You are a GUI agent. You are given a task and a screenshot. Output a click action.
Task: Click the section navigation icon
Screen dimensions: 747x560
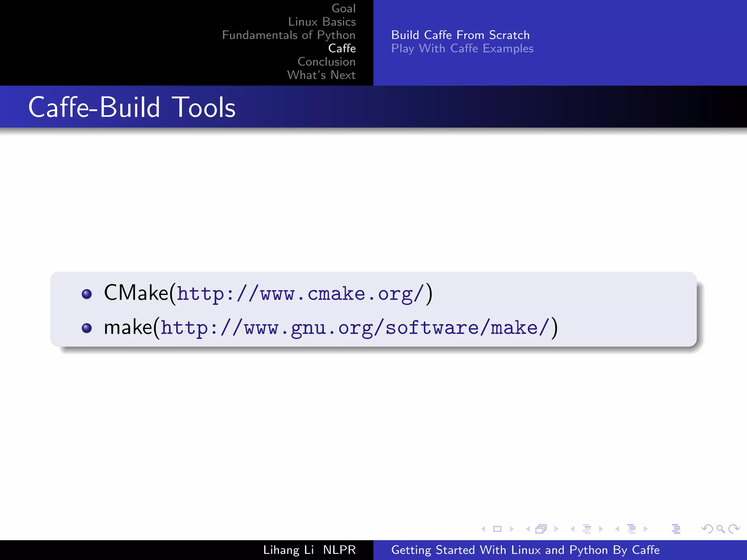pyautogui.click(x=631, y=529)
